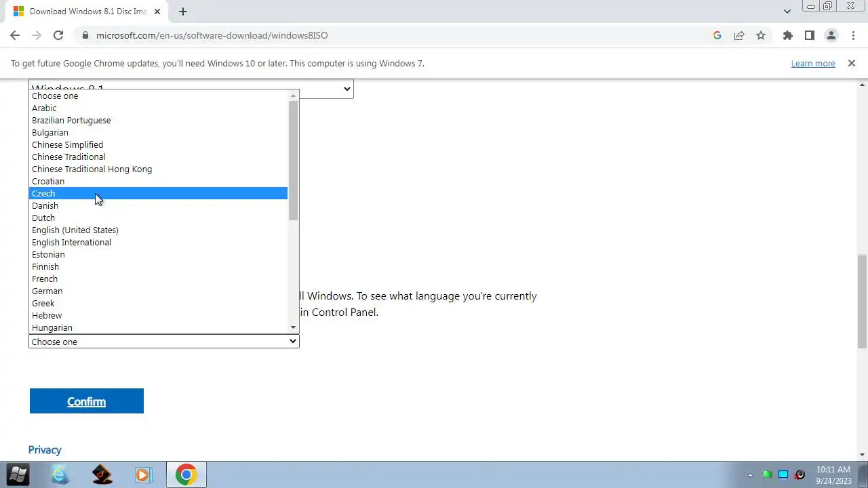The image size is (868, 488).
Task: Open the Chrome profile avatar
Action: (831, 35)
